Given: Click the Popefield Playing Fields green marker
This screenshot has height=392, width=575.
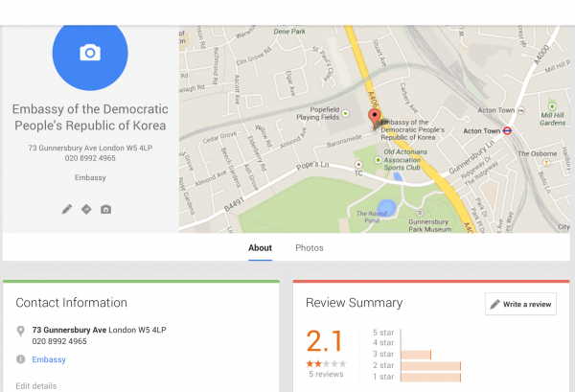Looking at the screenshot, I should pyautogui.click(x=345, y=113).
